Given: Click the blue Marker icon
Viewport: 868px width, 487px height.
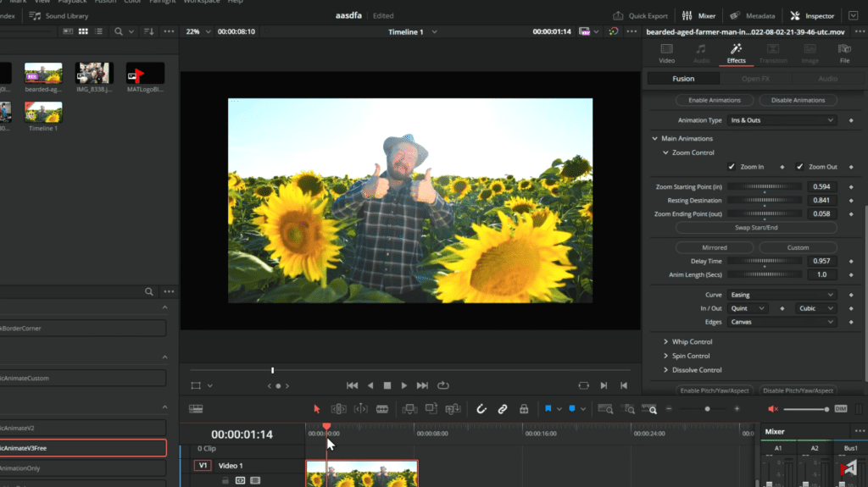Looking at the screenshot, I should pyautogui.click(x=572, y=408).
